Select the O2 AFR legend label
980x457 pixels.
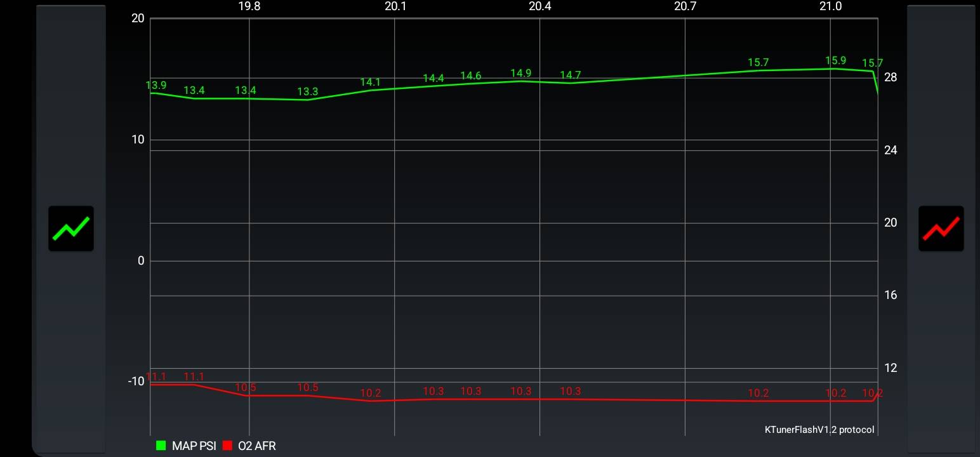(257, 446)
